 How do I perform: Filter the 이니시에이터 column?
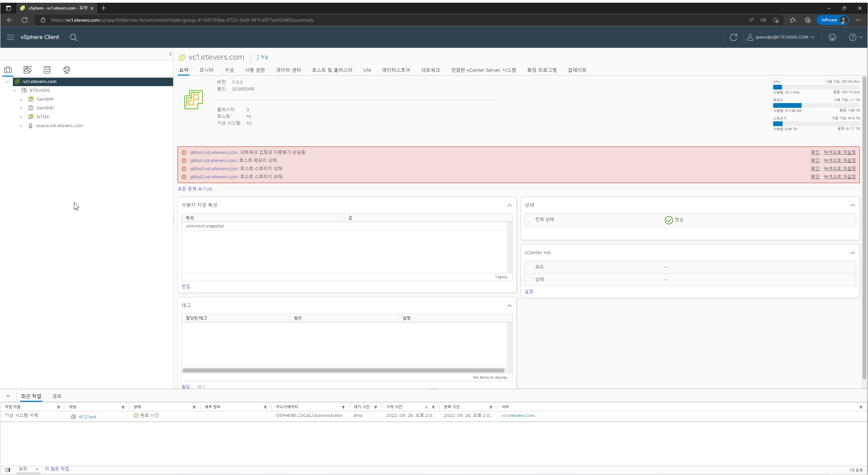[x=343, y=408]
